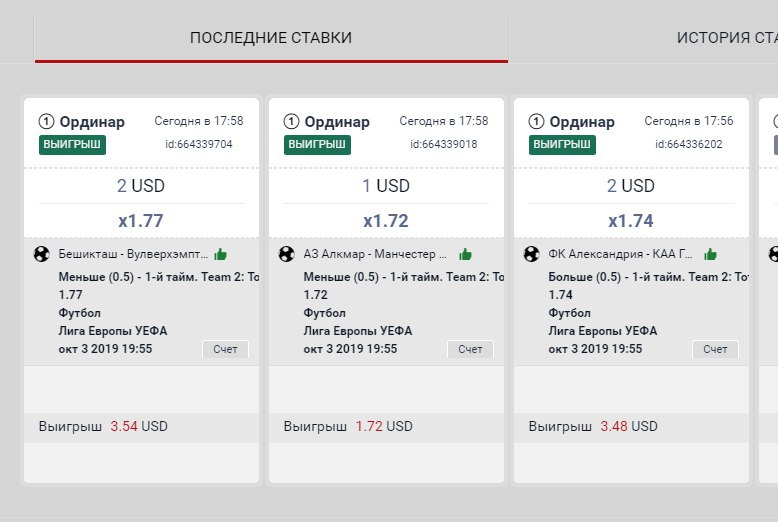778x522 pixels.
Task: Click thumbs-up icon on Бешикташ bet
Action: pos(220,255)
